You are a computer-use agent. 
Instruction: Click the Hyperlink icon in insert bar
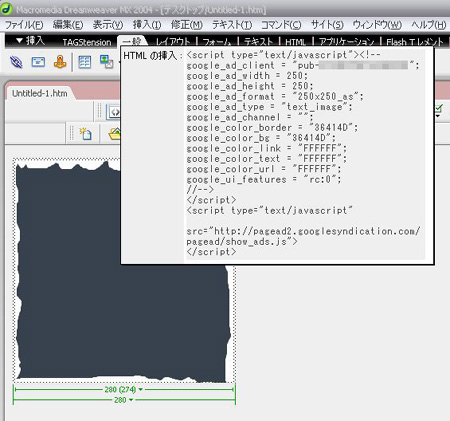point(16,62)
